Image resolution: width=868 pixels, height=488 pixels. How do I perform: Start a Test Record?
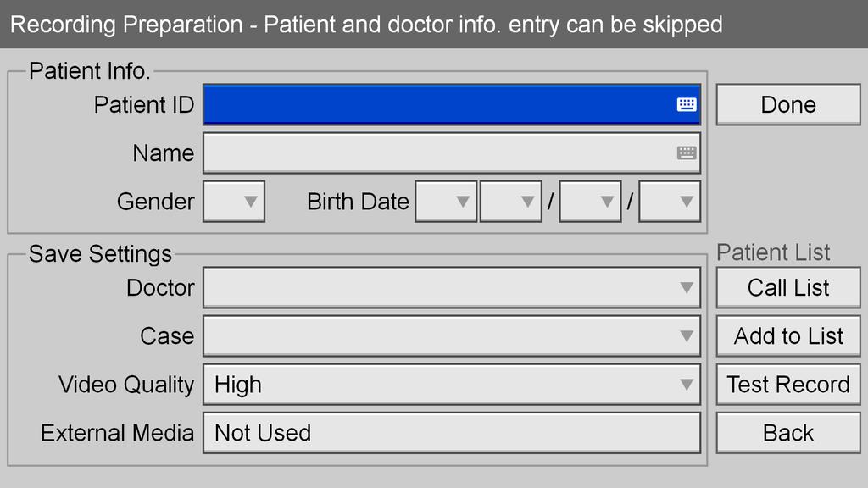tap(788, 385)
